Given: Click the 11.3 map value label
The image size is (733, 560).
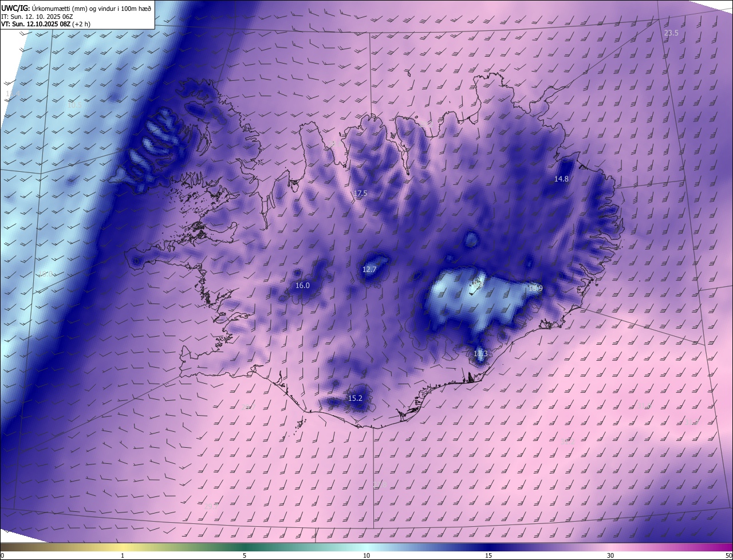Looking at the screenshot, I should (480, 354).
